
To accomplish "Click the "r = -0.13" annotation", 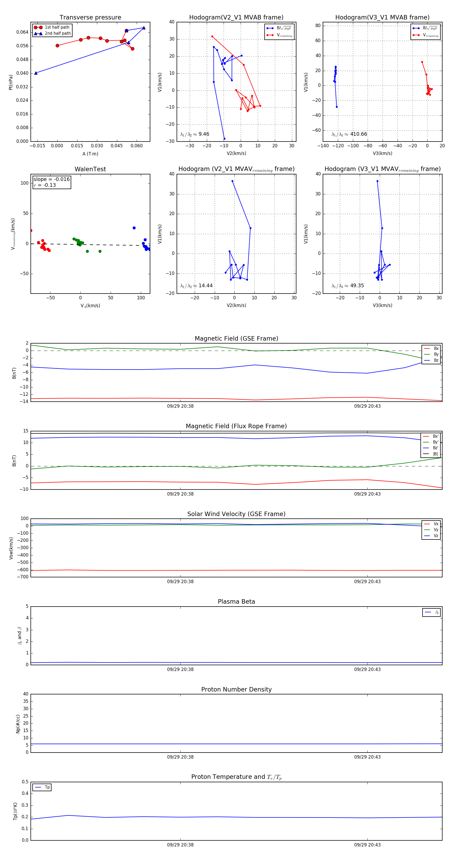I will 45,185.
